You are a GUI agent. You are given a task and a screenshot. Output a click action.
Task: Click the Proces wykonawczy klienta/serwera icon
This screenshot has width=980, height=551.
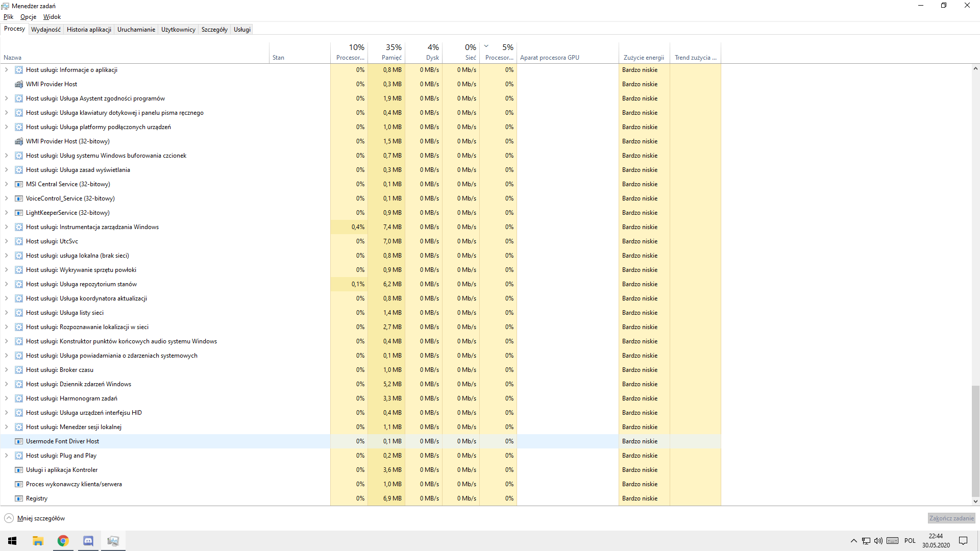click(19, 484)
